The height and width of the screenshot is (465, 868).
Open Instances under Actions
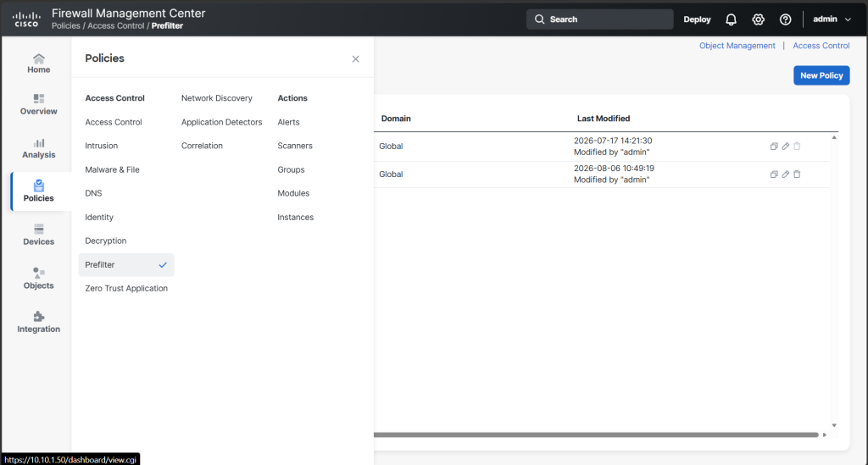296,218
